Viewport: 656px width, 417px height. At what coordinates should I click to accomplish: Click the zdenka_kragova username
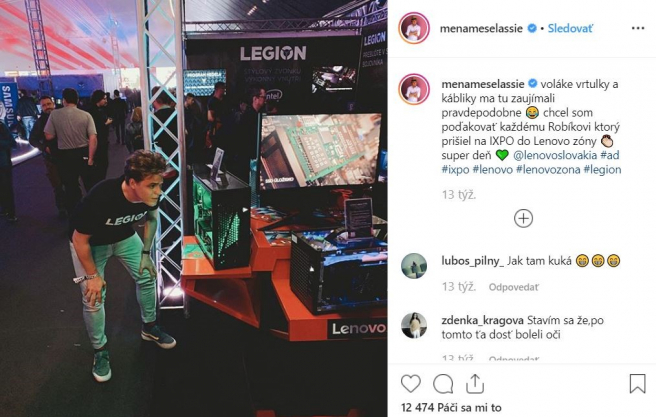(x=482, y=320)
